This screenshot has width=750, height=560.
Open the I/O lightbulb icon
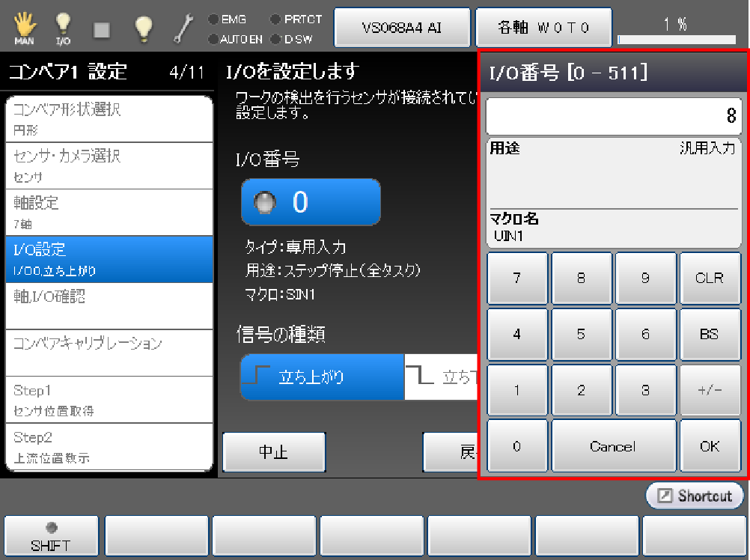click(x=64, y=29)
